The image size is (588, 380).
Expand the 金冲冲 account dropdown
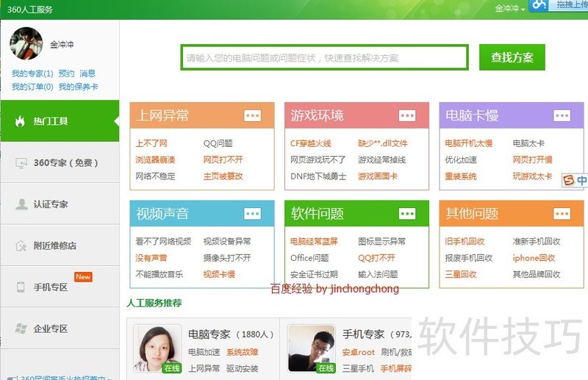click(510, 8)
